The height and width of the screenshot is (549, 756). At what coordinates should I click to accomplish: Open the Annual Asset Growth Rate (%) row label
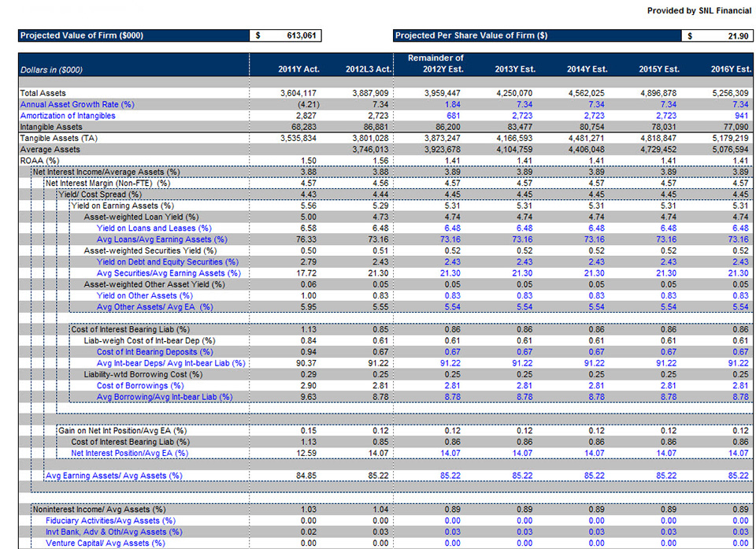(x=77, y=104)
